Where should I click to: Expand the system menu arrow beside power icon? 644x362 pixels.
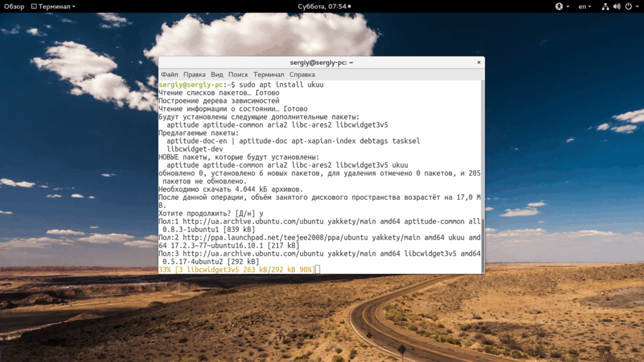[x=638, y=6]
